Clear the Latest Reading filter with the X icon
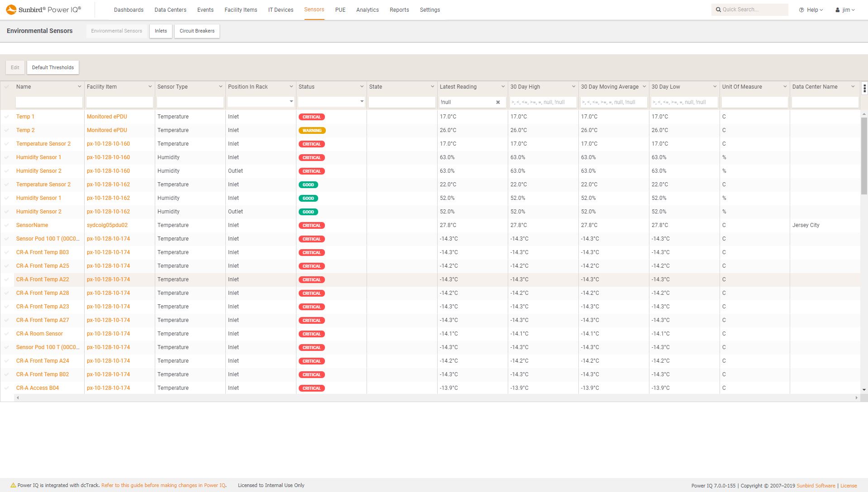The height and width of the screenshot is (492, 868). [x=498, y=102]
